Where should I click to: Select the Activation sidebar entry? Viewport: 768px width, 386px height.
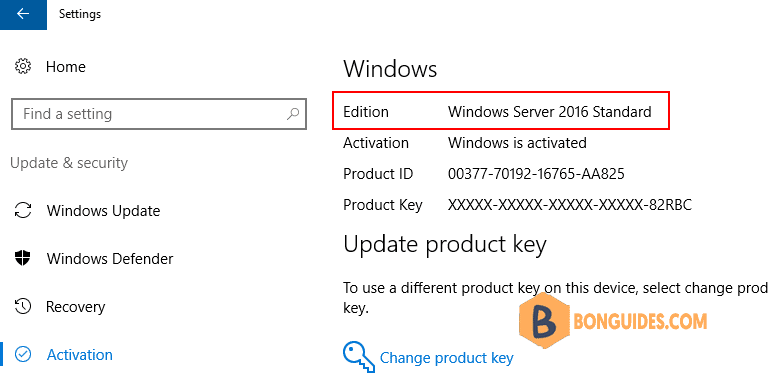(80, 355)
